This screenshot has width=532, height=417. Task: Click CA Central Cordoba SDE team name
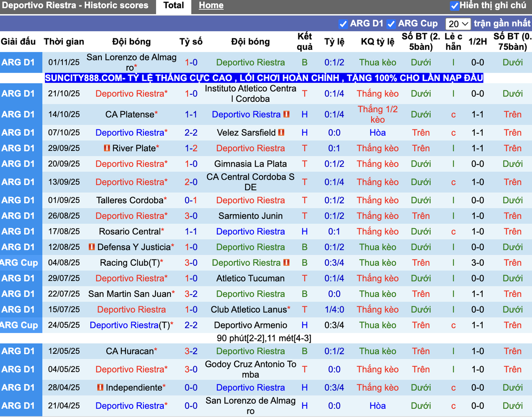click(251, 182)
